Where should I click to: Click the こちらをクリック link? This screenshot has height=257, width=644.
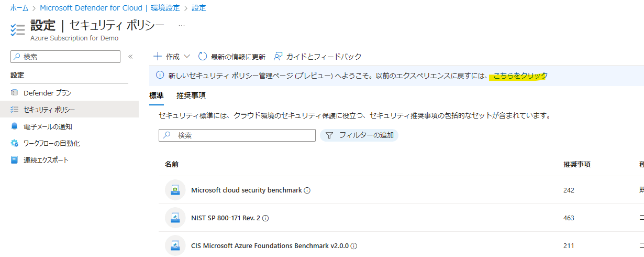coord(520,76)
